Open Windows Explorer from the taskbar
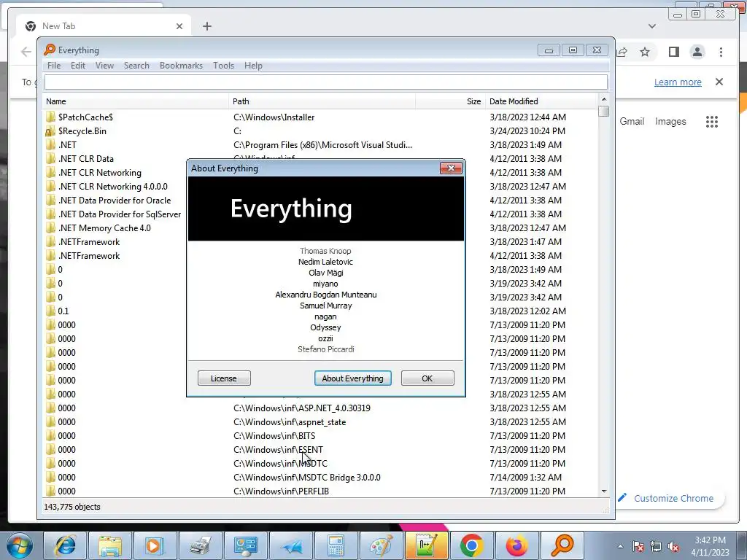Screen dimensions: 747x560 [x=111, y=545]
